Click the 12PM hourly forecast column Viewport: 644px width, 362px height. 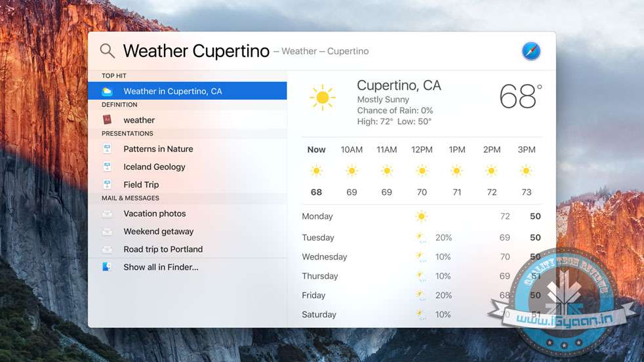[422, 171]
